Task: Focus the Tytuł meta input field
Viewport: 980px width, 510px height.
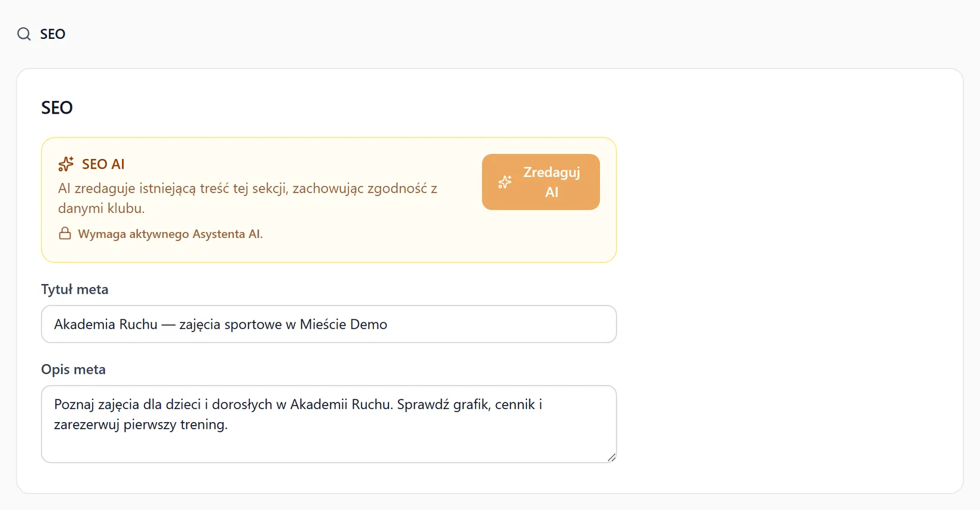Action: pos(329,324)
